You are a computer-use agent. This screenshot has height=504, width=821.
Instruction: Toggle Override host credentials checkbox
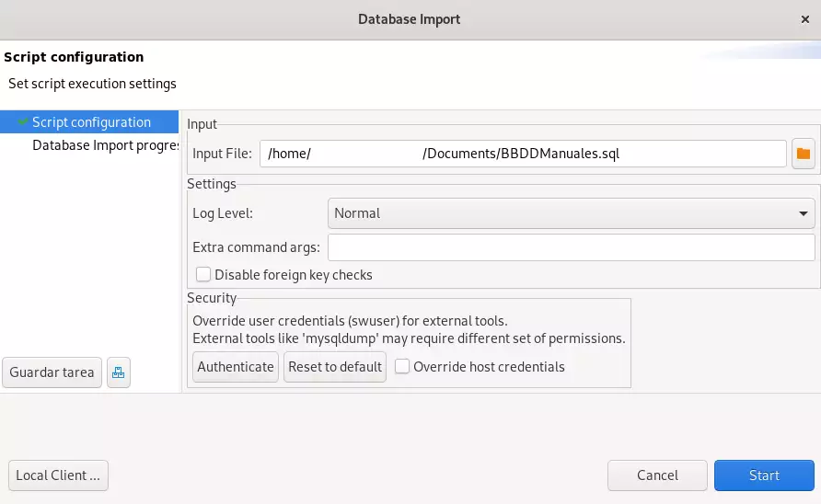tap(402, 367)
